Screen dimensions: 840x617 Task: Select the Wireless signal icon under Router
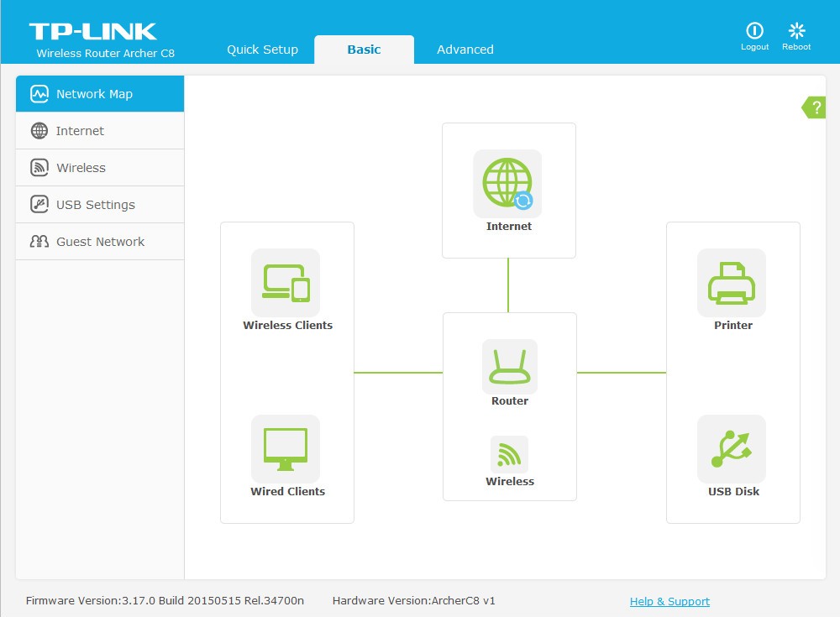(x=509, y=455)
